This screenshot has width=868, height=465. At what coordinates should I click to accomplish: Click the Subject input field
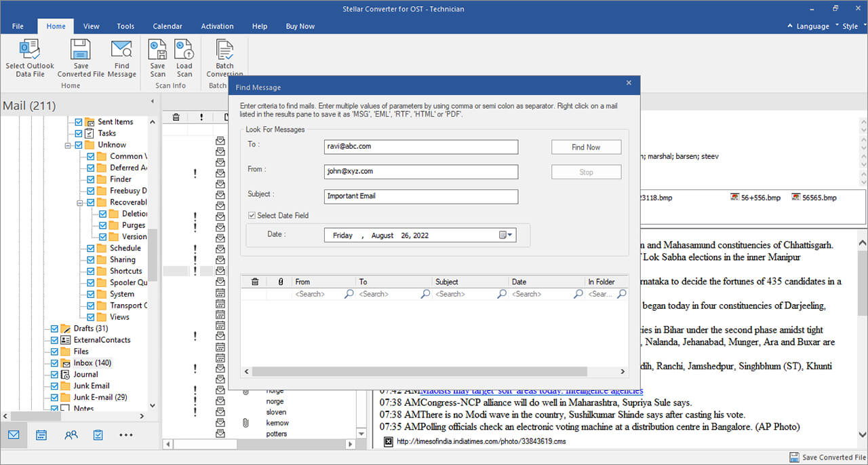pyautogui.click(x=421, y=196)
